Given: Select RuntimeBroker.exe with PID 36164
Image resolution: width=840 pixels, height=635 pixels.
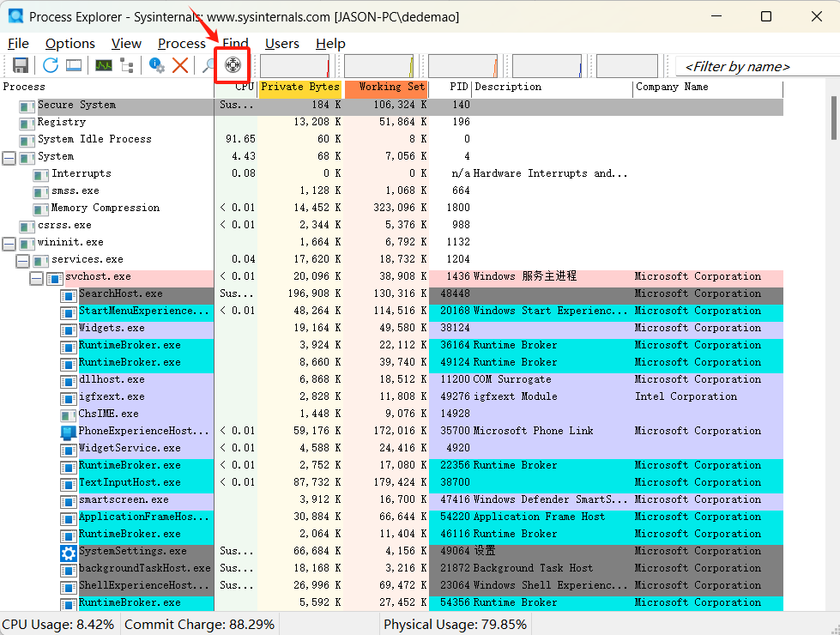Looking at the screenshot, I should [x=130, y=345].
